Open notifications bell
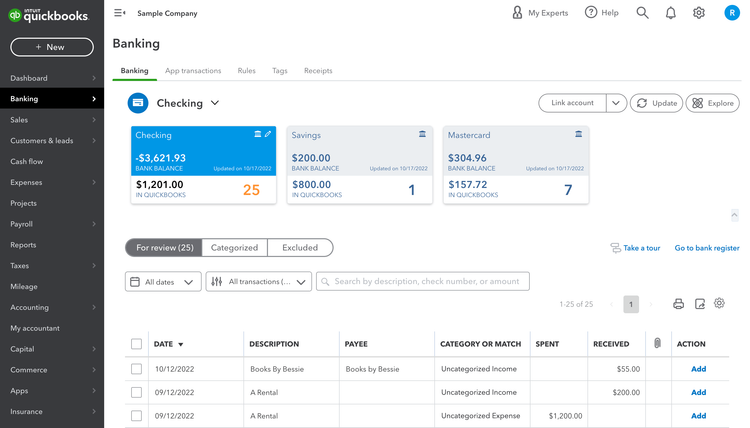750x428 pixels. [x=671, y=13]
